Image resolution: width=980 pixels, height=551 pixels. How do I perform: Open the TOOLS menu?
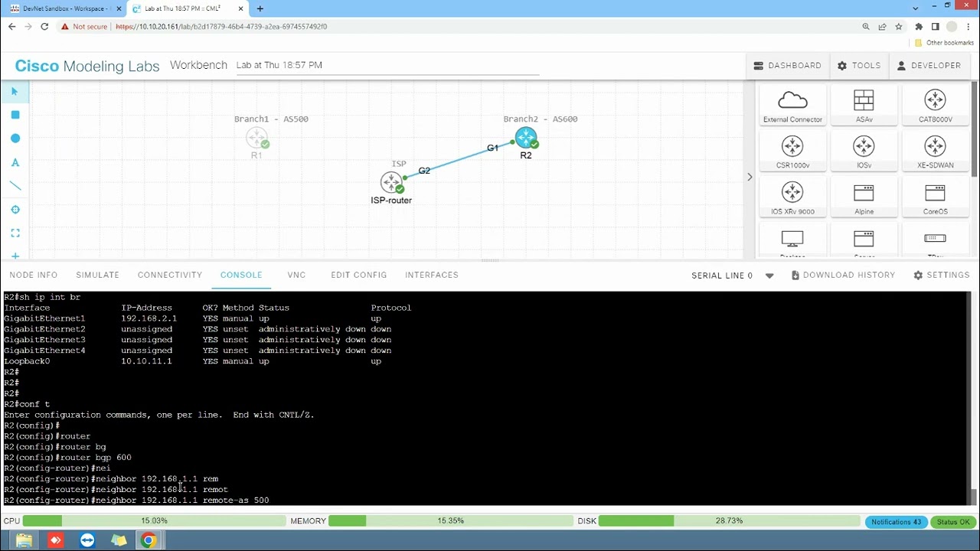[859, 66]
